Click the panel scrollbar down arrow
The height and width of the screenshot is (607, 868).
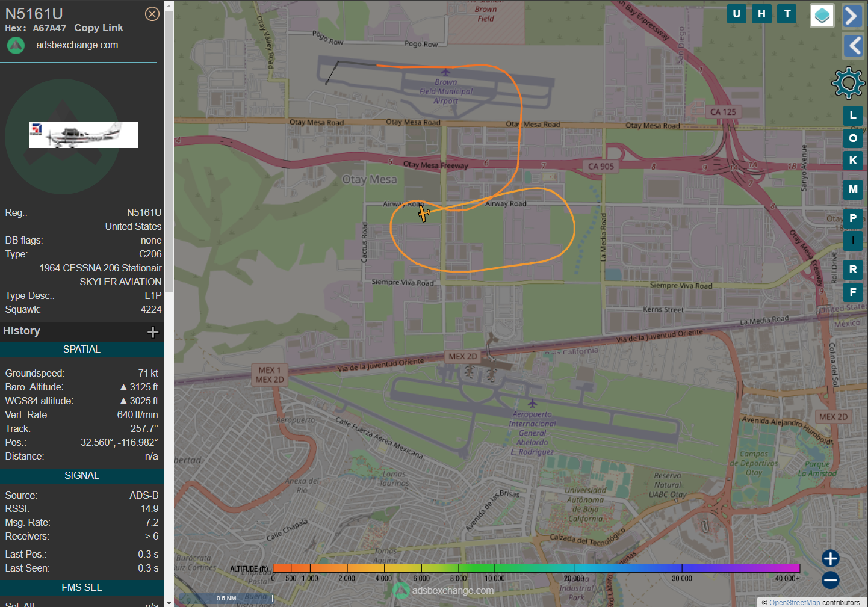pyautogui.click(x=169, y=602)
